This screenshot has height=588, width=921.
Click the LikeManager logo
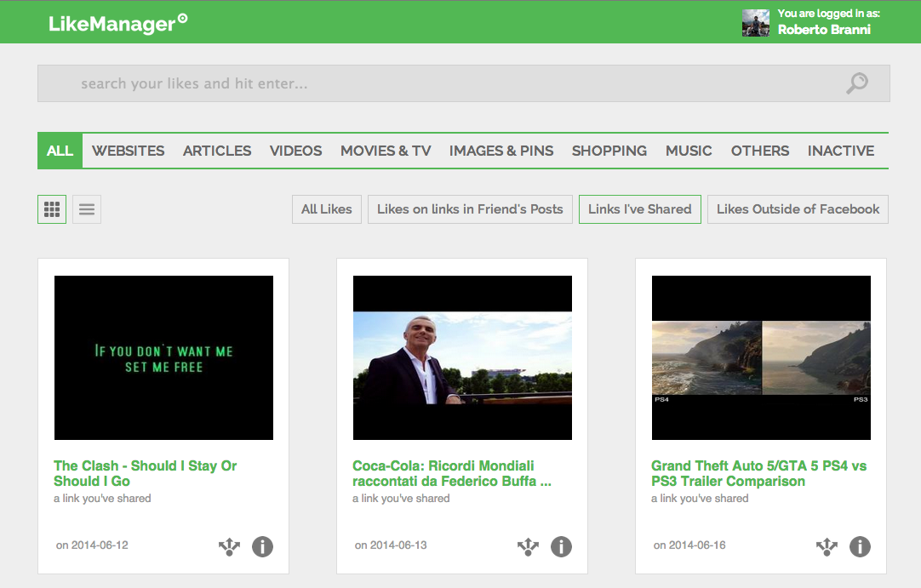[117, 24]
